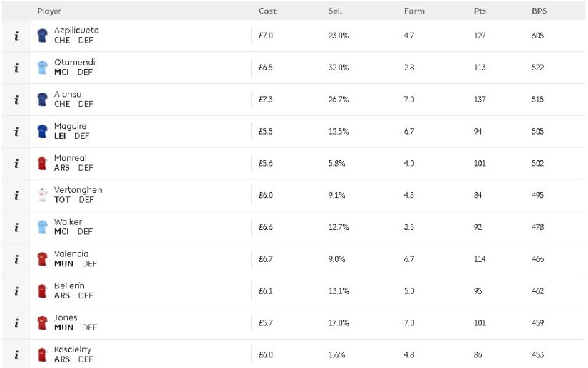Viewport: 588px width, 368px height.
Task: Select the player name Bellerín
Action: 69,285
